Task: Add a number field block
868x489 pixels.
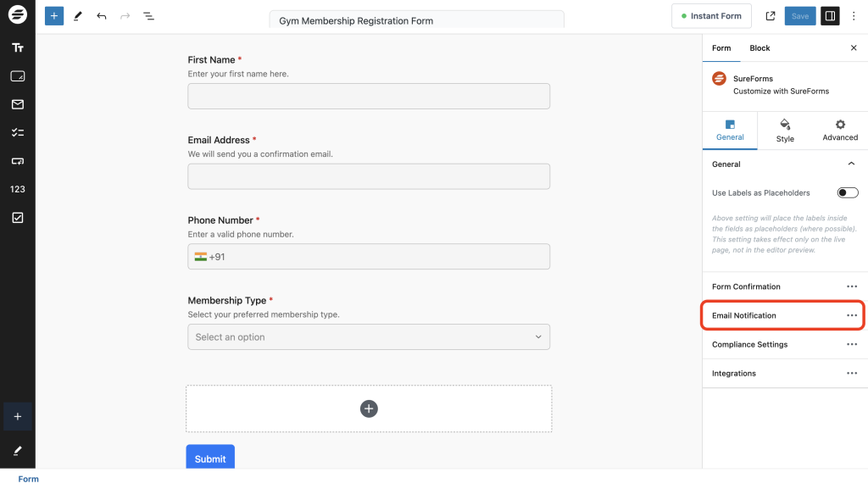Action: (x=17, y=189)
